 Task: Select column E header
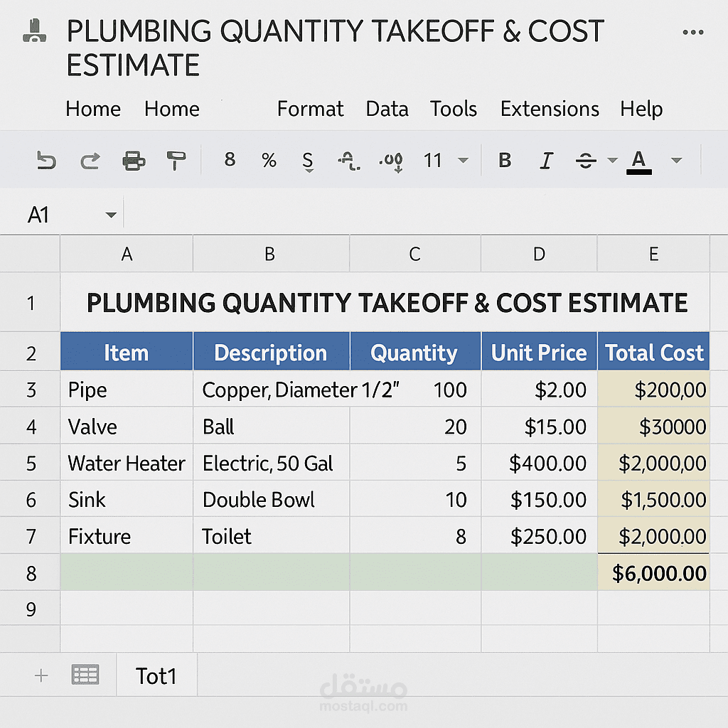point(653,254)
